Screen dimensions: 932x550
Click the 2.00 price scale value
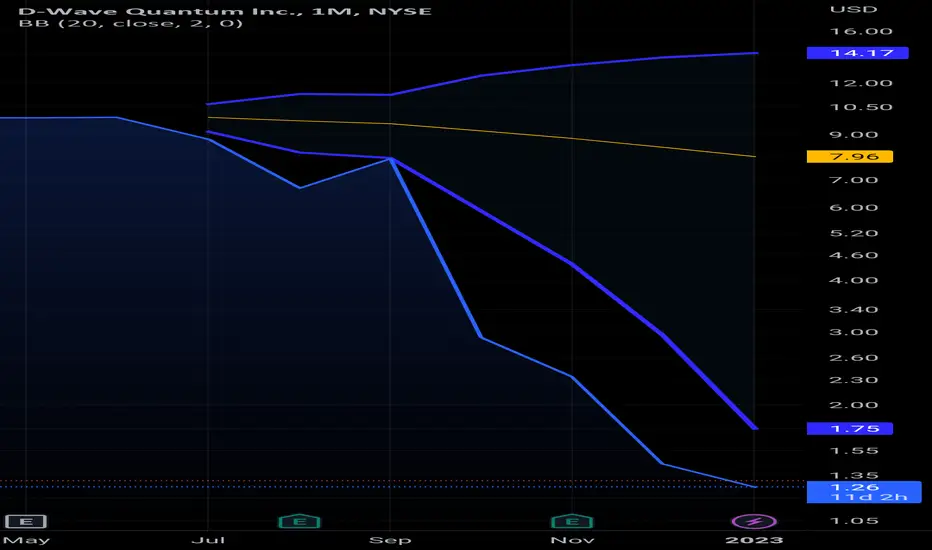[x=854, y=405]
